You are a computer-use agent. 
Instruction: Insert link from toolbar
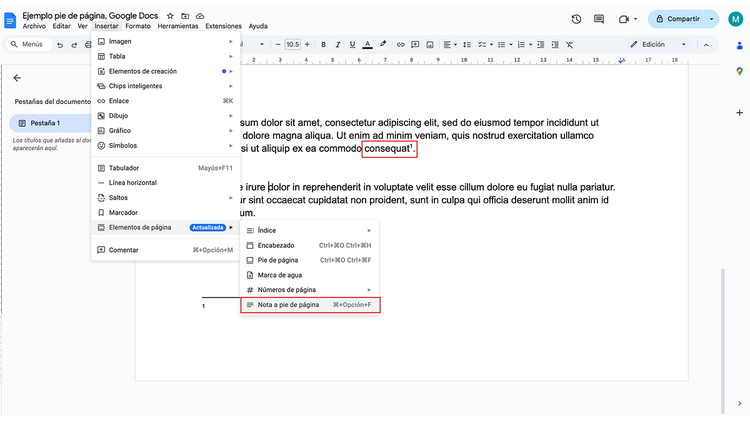[400, 44]
